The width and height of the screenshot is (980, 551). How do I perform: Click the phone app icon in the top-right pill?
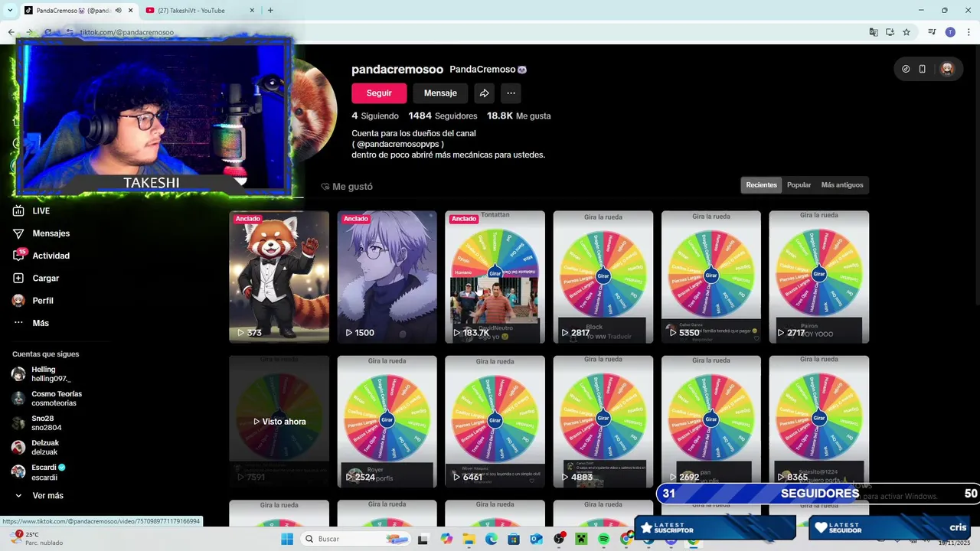(923, 69)
